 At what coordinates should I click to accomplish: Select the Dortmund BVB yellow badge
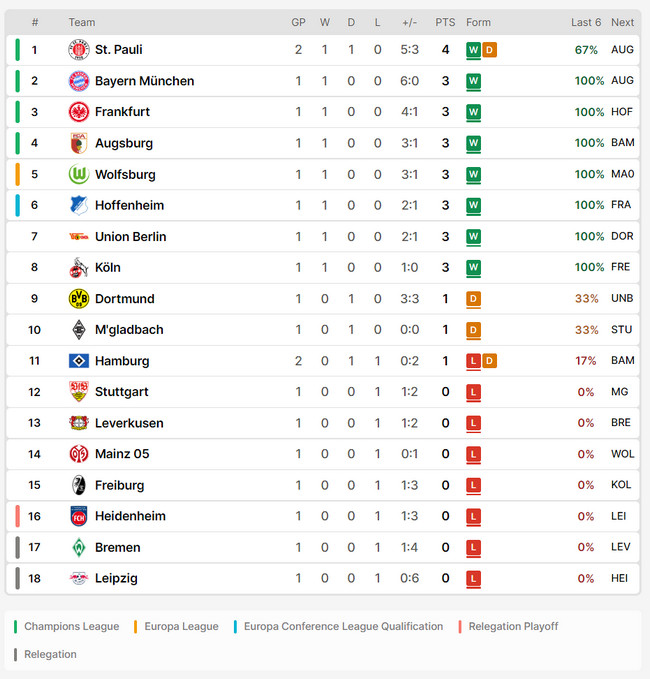click(79, 299)
